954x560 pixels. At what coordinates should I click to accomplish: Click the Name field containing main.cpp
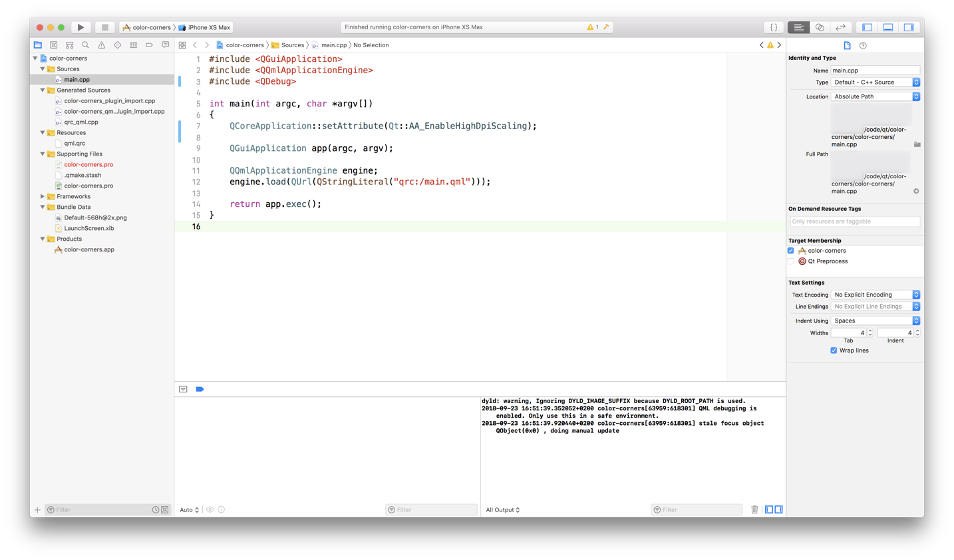pyautogui.click(x=875, y=70)
